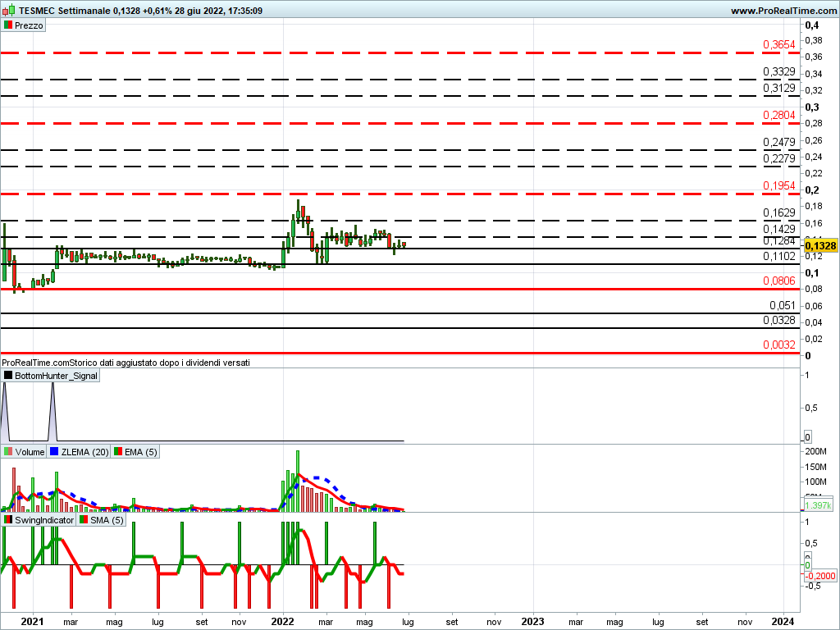Click the Volume indicator color icon
The height and width of the screenshot is (630, 840).
pyautogui.click(x=8, y=452)
